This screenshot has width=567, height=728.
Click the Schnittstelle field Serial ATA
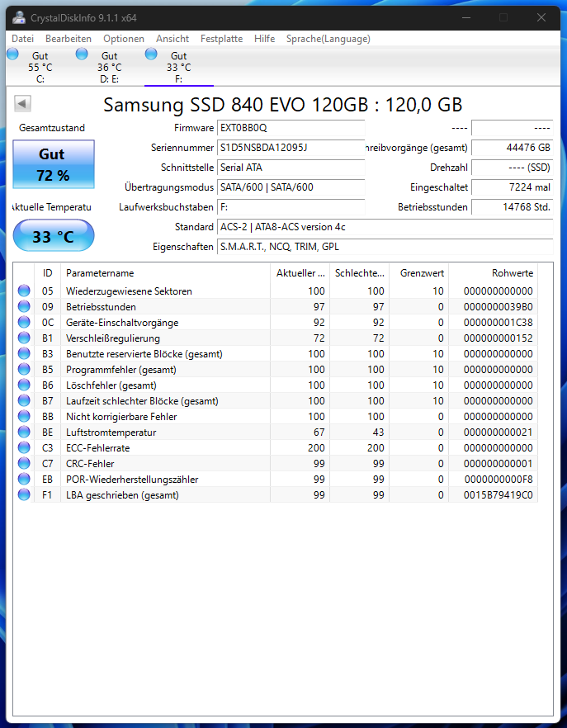[291, 168]
